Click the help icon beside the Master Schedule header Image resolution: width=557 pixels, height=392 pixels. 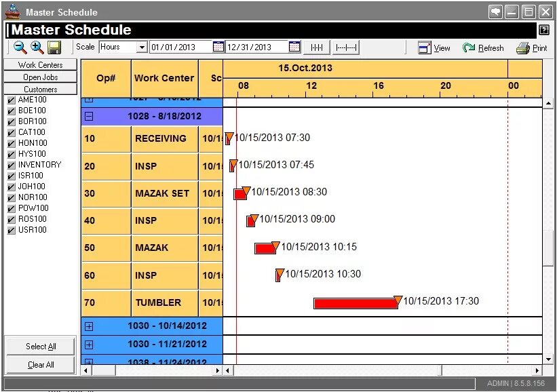[544, 30]
